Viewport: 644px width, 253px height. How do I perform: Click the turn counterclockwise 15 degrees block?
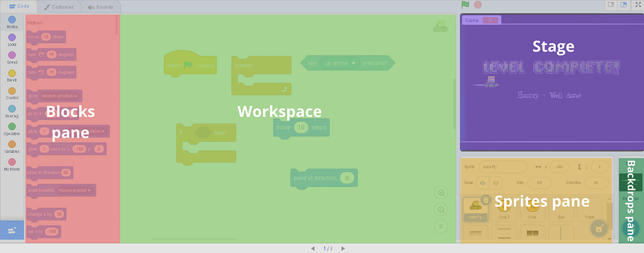click(x=51, y=72)
